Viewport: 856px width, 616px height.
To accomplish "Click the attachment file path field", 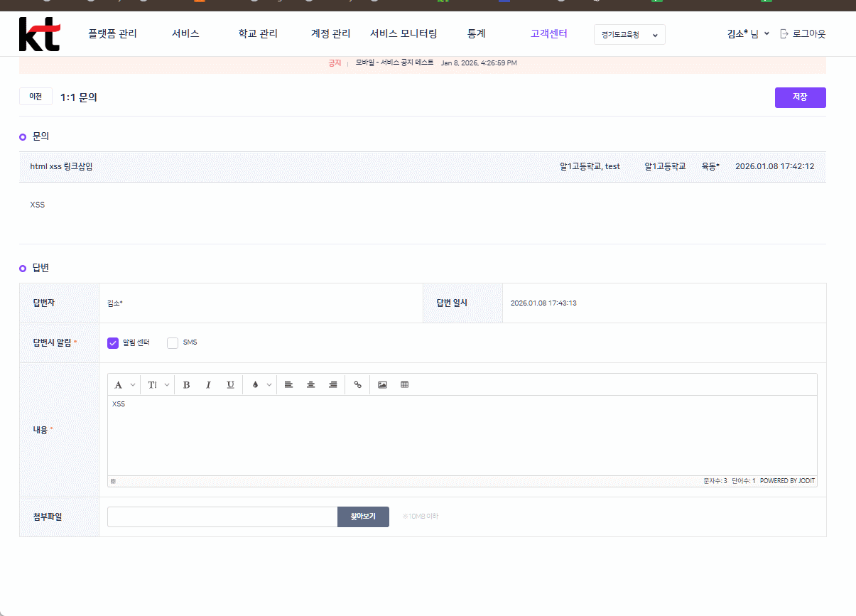I will pyautogui.click(x=222, y=517).
